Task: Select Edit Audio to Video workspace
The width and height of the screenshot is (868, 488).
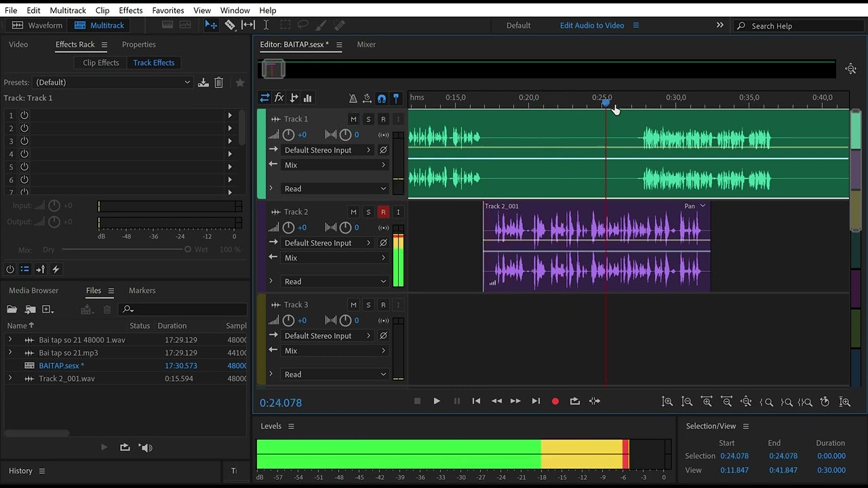Action: [x=591, y=25]
